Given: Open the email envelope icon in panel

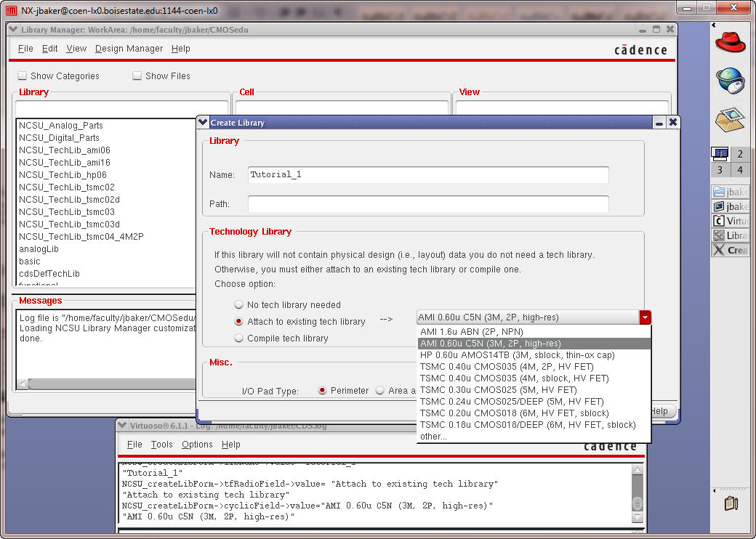Looking at the screenshot, I should click(730, 118).
